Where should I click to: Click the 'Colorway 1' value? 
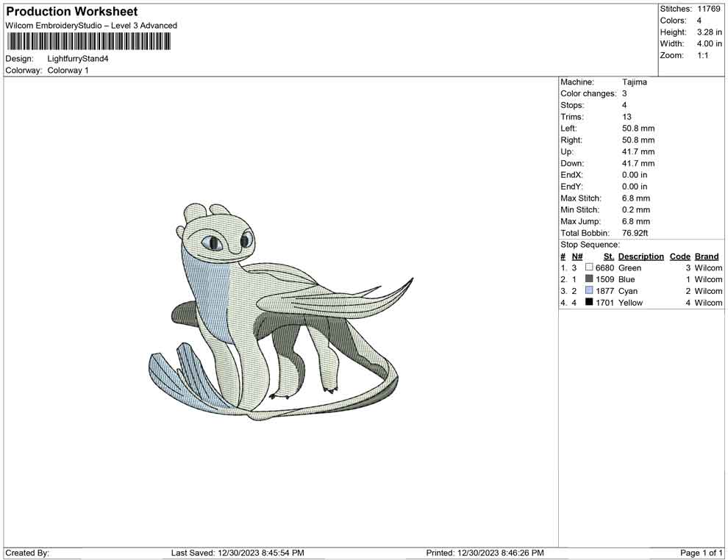(x=68, y=71)
